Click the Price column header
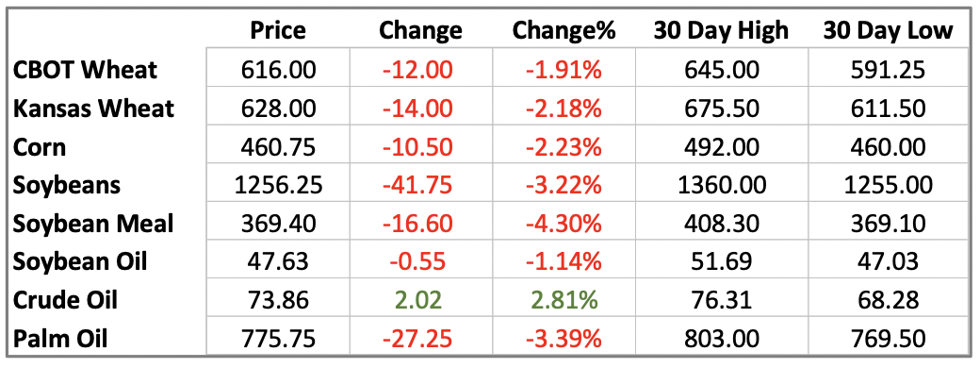The image size is (980, 368). (x=278, y=30)
